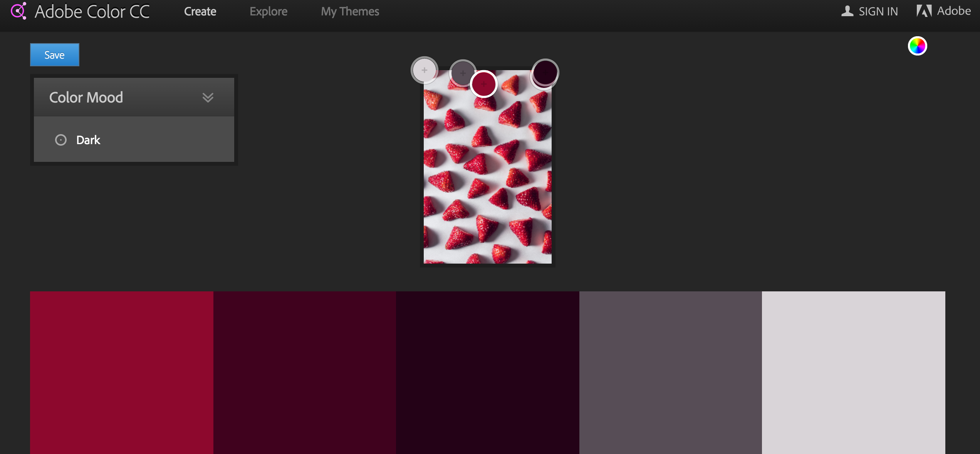Navigate to the Explore tab

pos(267,11)
